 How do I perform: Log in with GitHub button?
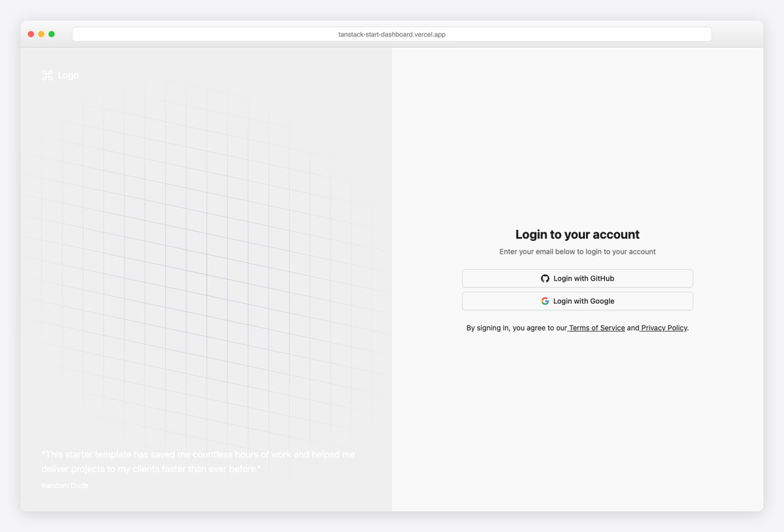[x=578, y=279]
